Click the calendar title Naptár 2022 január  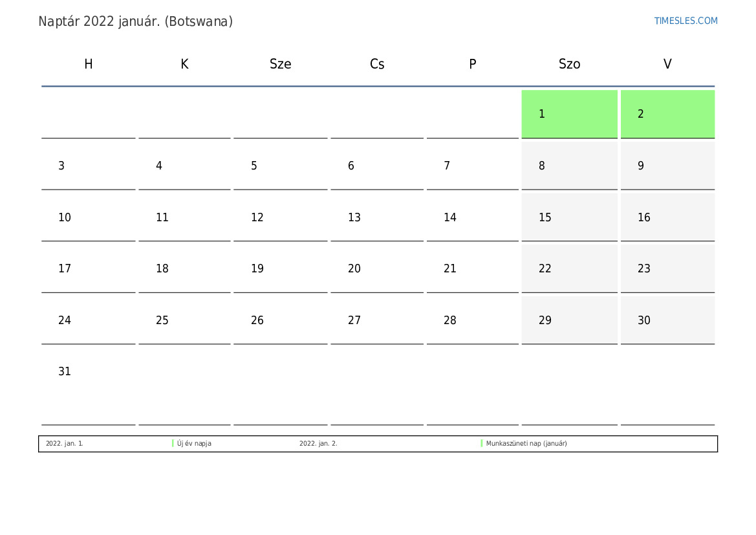pos(135,21)
